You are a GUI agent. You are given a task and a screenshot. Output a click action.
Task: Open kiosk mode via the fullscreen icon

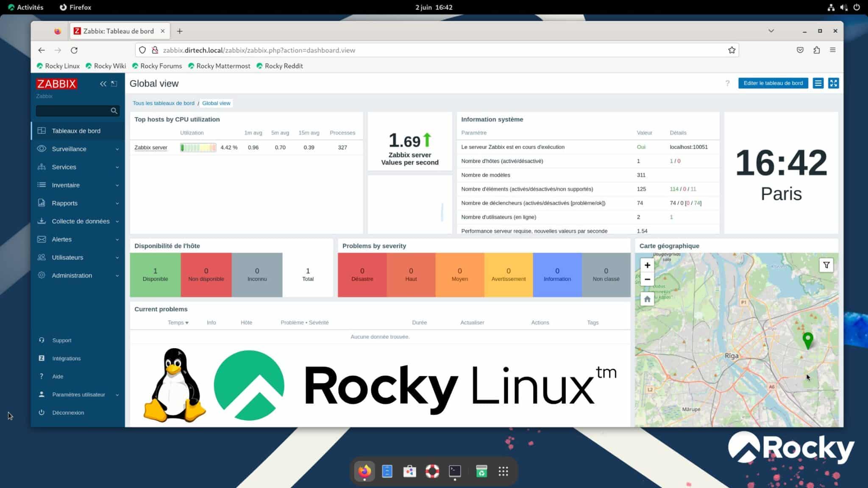[x=833, y=83]
